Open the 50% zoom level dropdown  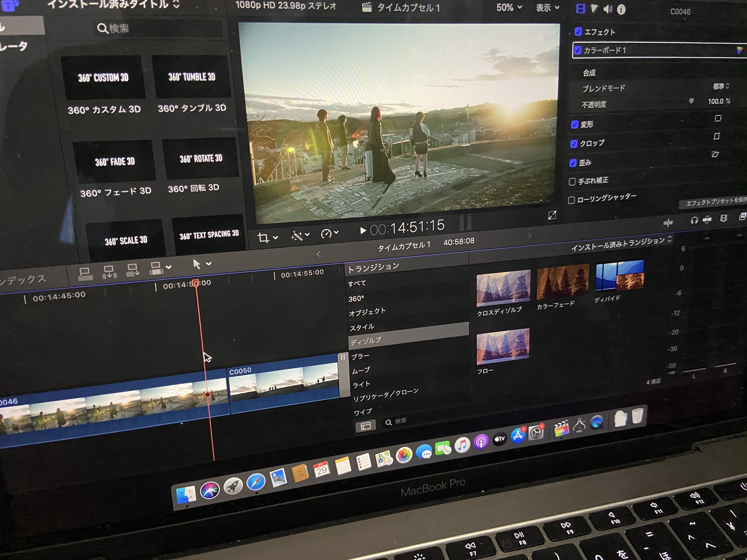point(509,7)
